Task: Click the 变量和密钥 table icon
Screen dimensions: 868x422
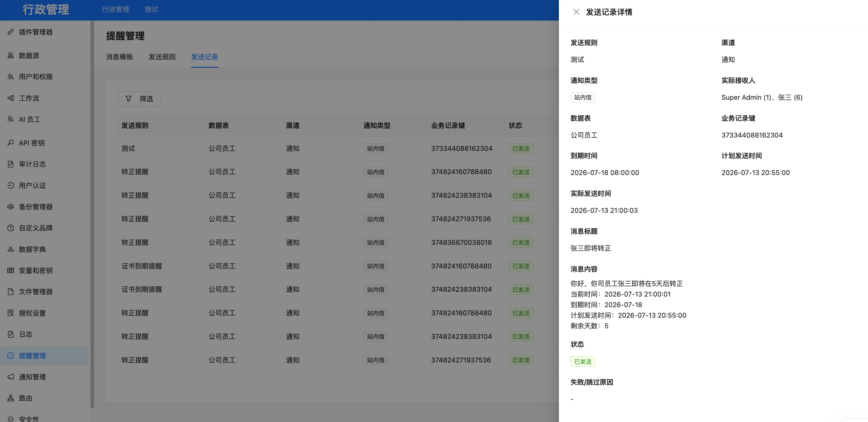Action: coord(11,271)
